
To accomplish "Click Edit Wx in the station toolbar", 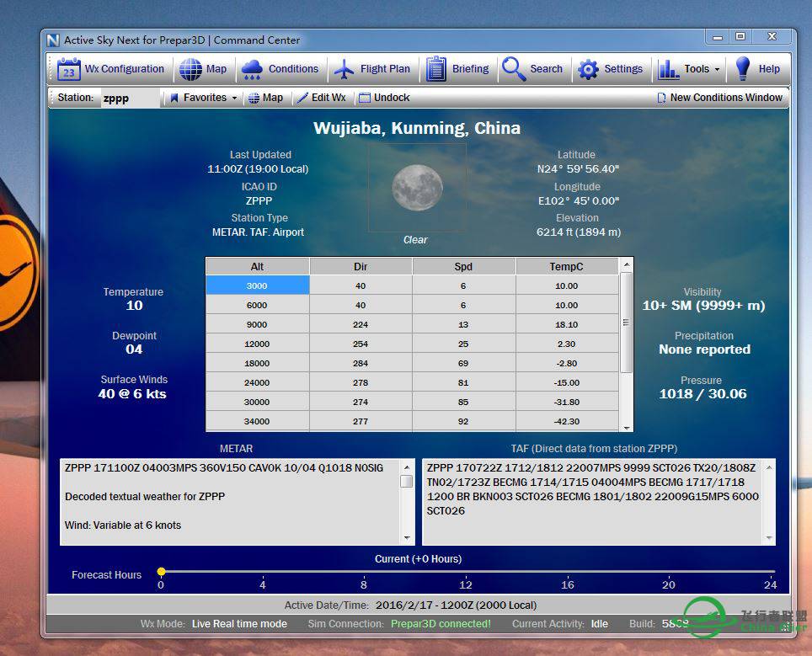I will (x=321, y=98).
